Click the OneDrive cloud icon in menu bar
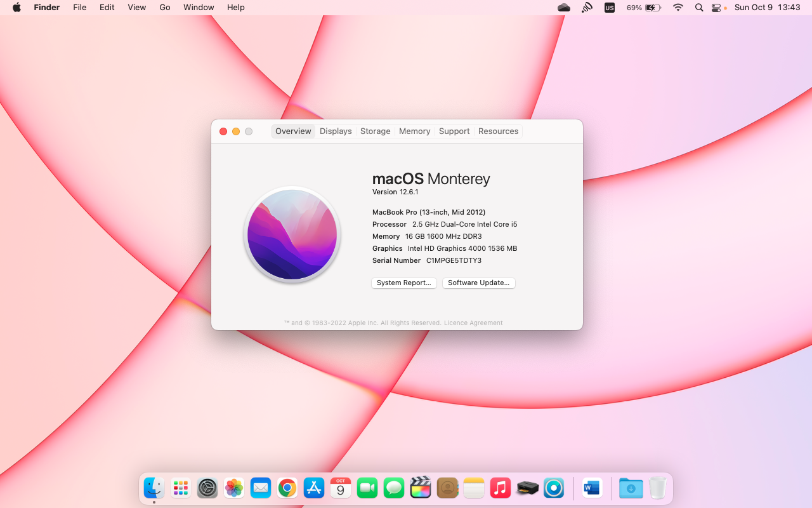Image resolution: width=812 pixels, height=508 pixels. tap(563, 8)
